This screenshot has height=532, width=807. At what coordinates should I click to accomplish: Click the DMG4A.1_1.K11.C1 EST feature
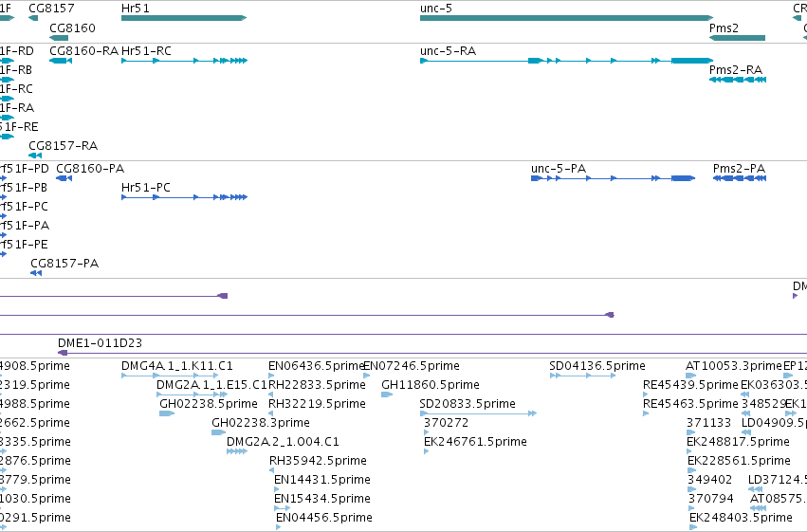(x=170, y=376)
